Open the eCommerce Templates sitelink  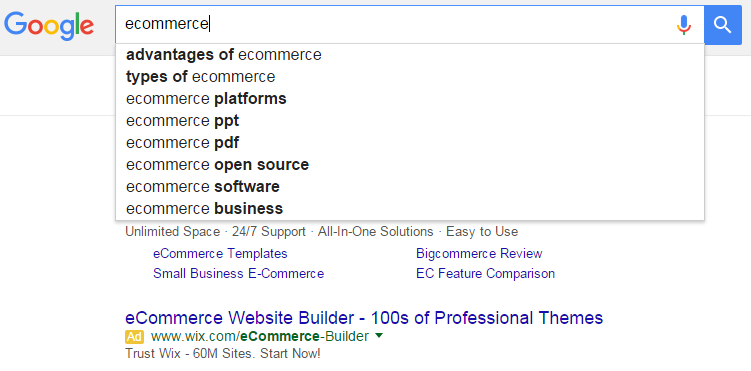pos(220,253)
